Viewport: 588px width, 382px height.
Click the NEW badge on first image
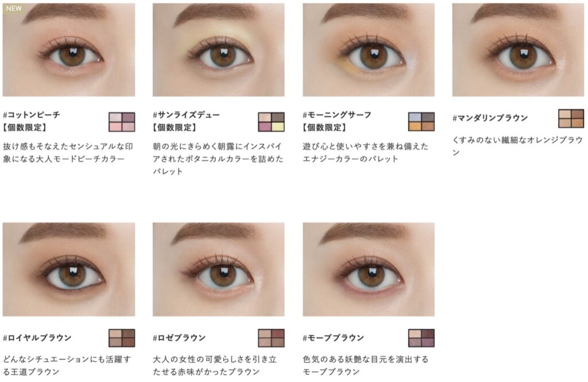(14, 8)
